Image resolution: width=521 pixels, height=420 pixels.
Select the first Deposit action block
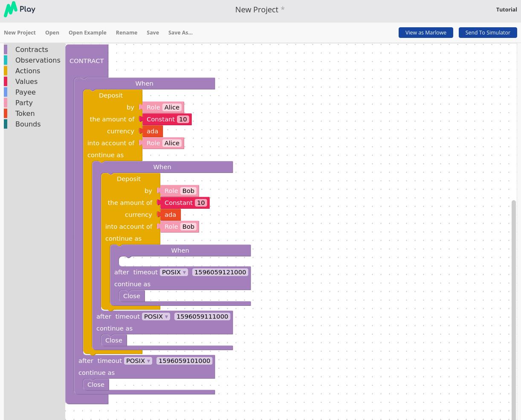click(111, 95)
